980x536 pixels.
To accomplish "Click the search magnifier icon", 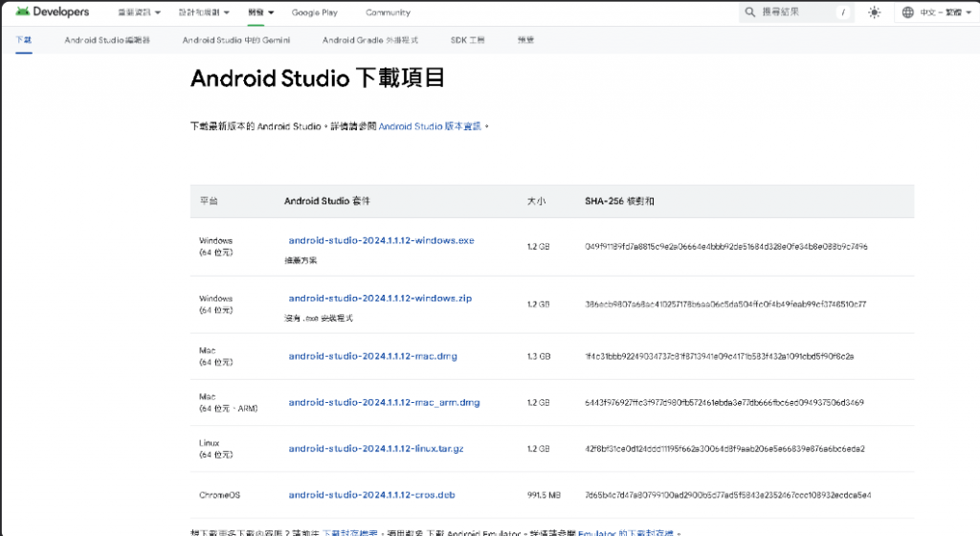I will [x=749, y=12].
